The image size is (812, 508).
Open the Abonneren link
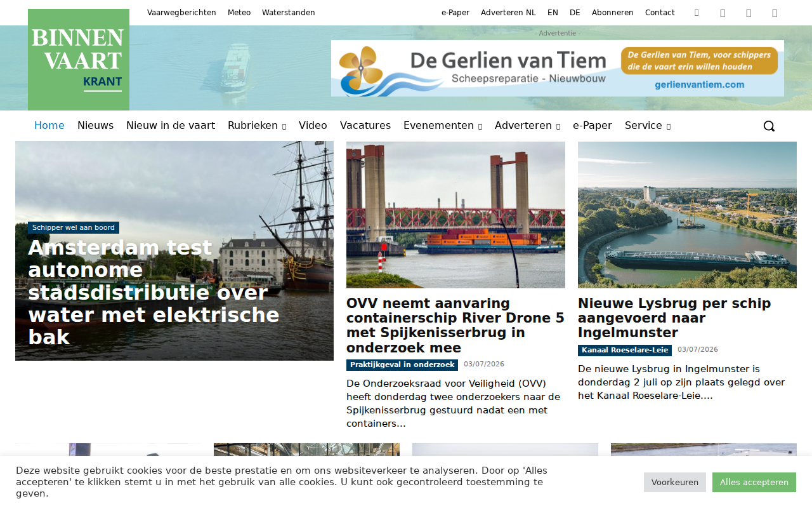613,13
